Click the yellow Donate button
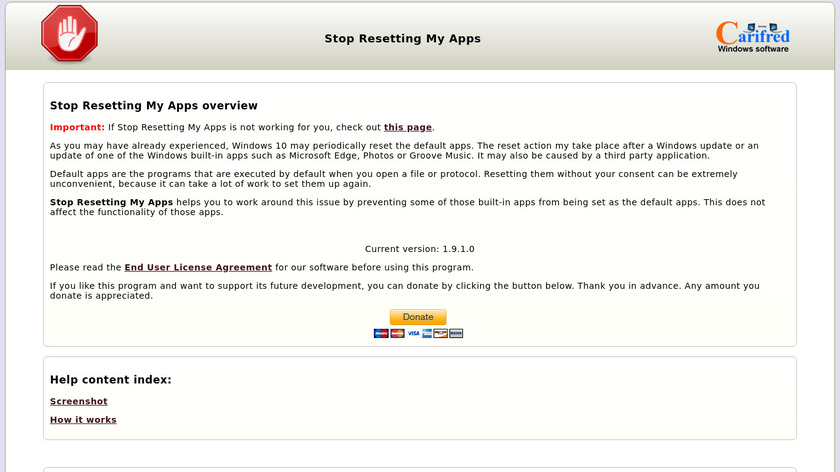 point(418,317)
